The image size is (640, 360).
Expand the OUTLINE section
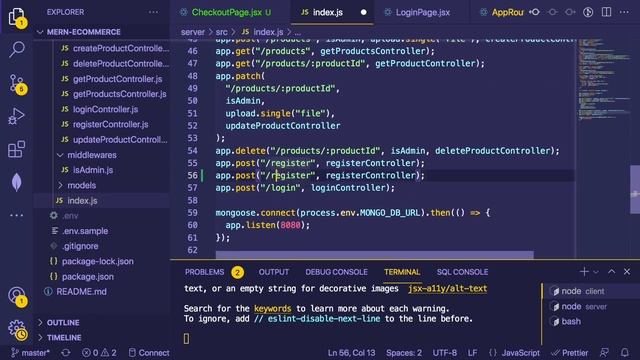coord(102,322)
